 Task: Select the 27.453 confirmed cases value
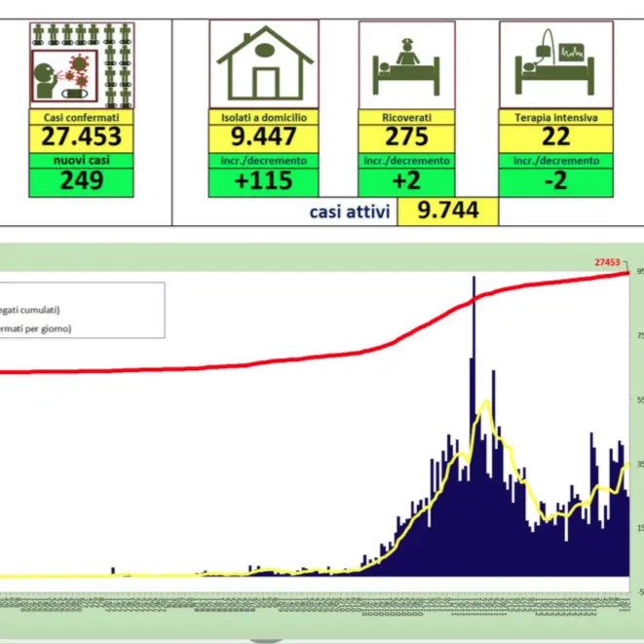[x=83, y=136]
